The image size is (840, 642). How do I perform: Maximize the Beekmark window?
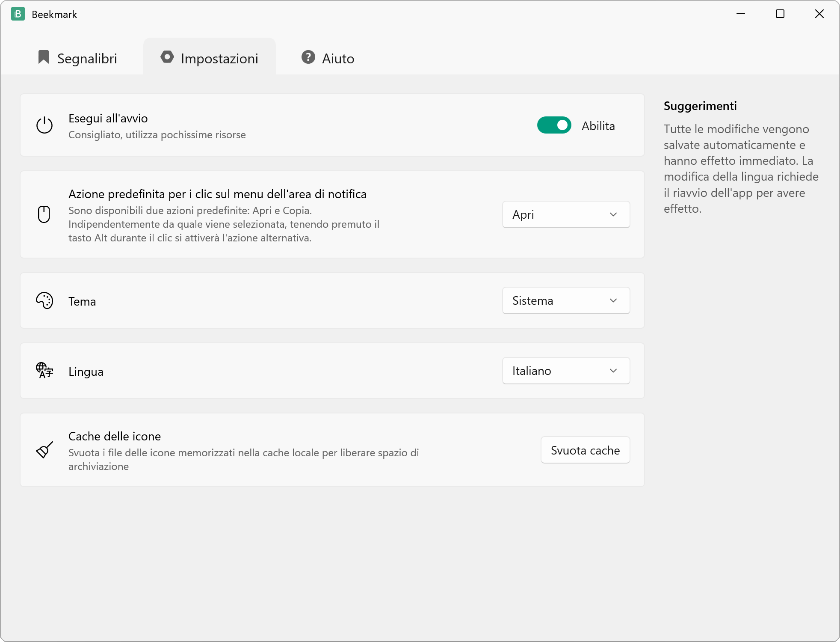780,14
